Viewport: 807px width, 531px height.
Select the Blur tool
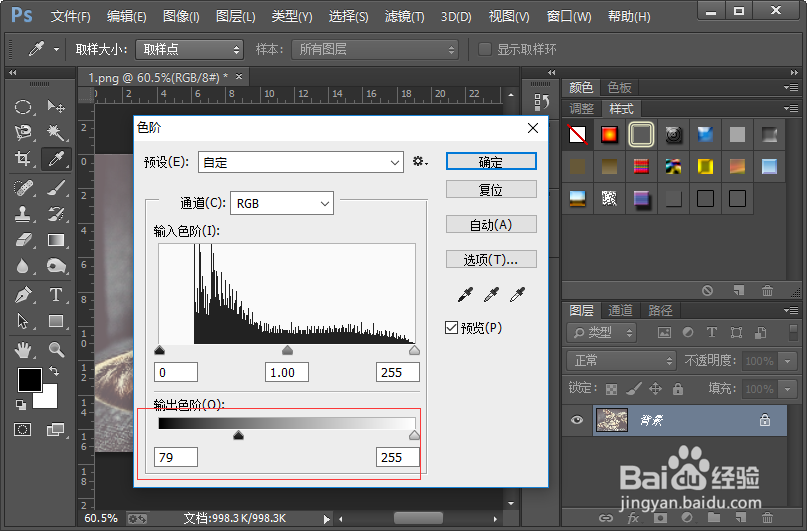[23, 266]
